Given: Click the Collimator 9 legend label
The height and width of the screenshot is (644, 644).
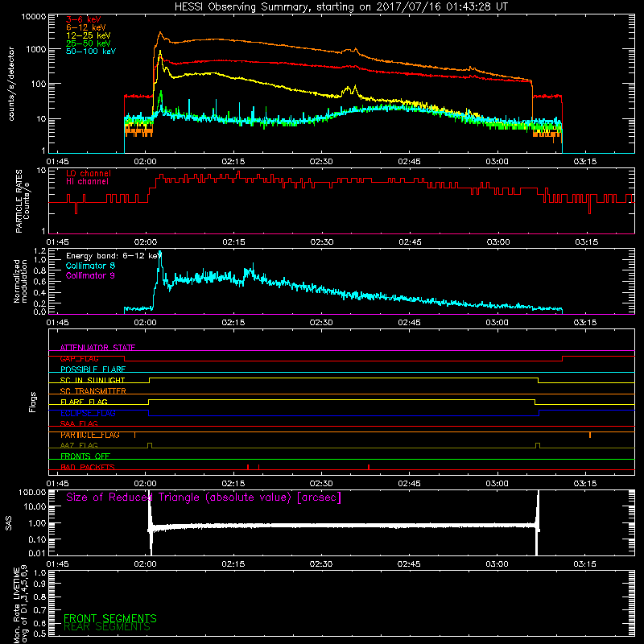Looking at the screenshot, I should click(x=90, y=275).
